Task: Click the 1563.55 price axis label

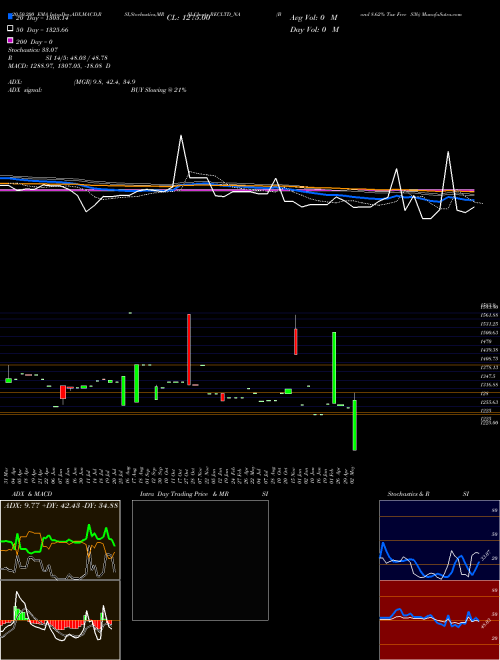Action: 491,315
